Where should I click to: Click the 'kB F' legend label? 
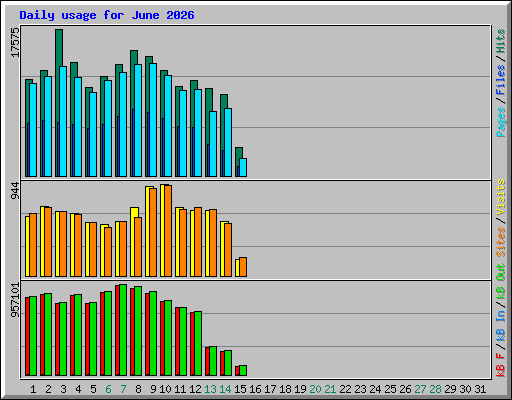(500, 364)
